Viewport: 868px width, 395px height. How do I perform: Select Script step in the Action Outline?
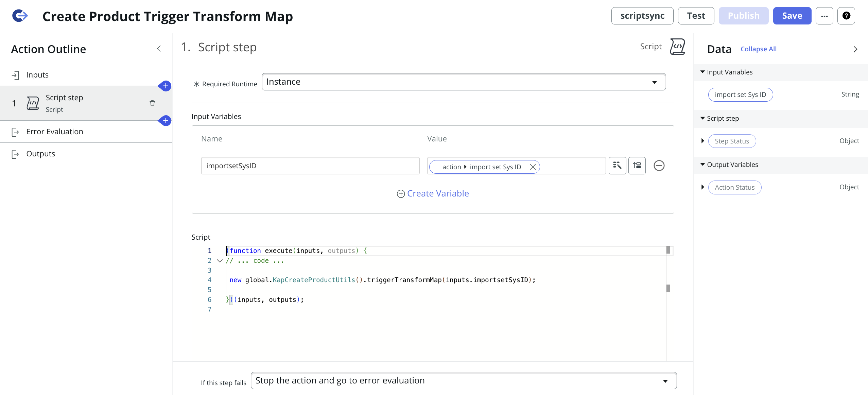click(86, 103)
